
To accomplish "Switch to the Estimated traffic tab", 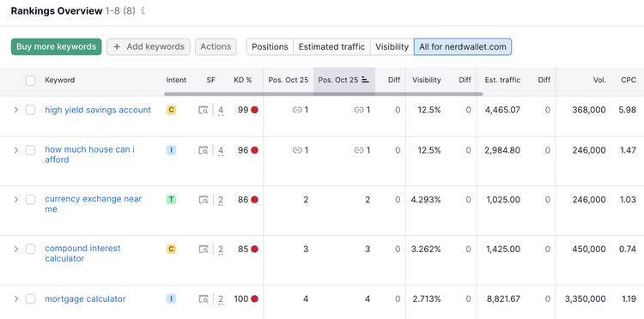I will (x=331, y=47).
